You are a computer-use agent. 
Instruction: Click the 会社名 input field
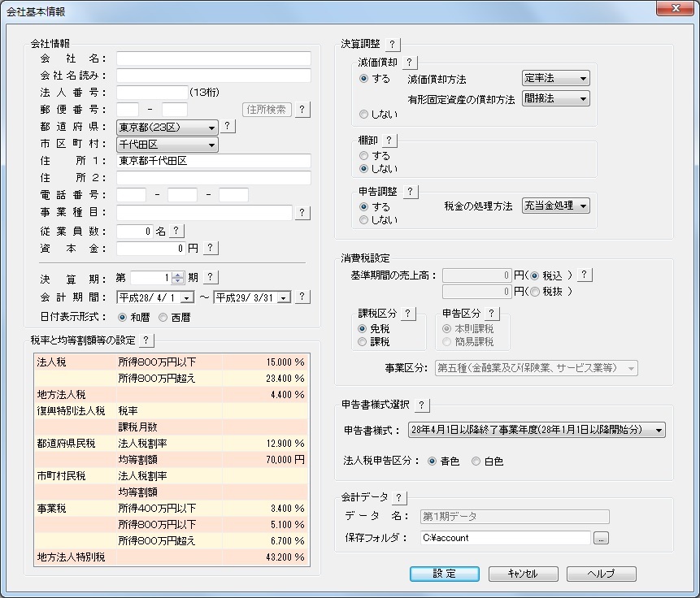[213, 58]
